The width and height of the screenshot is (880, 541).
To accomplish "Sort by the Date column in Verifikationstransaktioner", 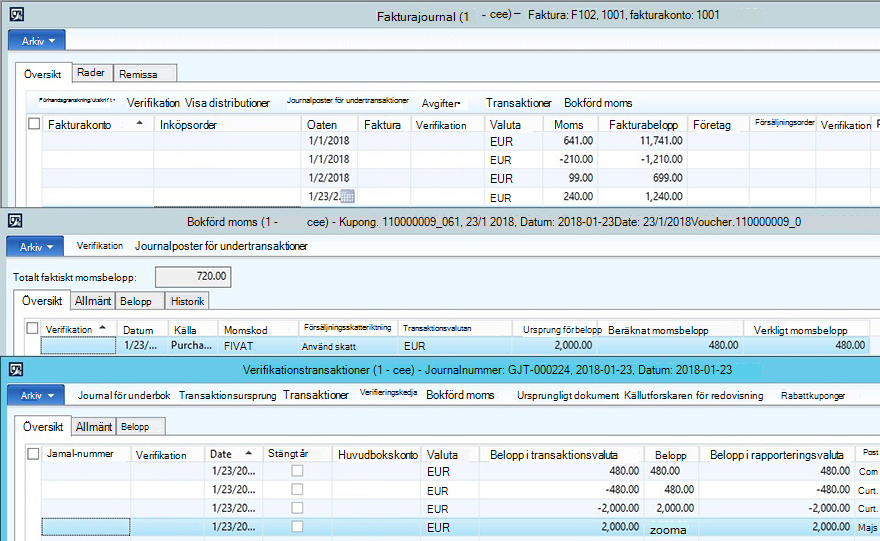I will 231,453.
